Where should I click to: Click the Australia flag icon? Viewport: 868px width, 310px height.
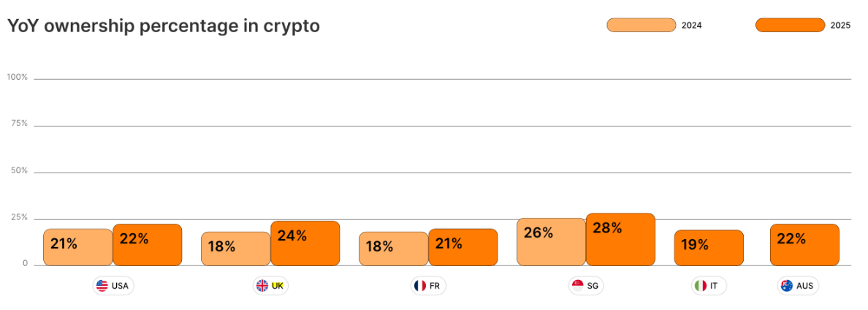787,286
